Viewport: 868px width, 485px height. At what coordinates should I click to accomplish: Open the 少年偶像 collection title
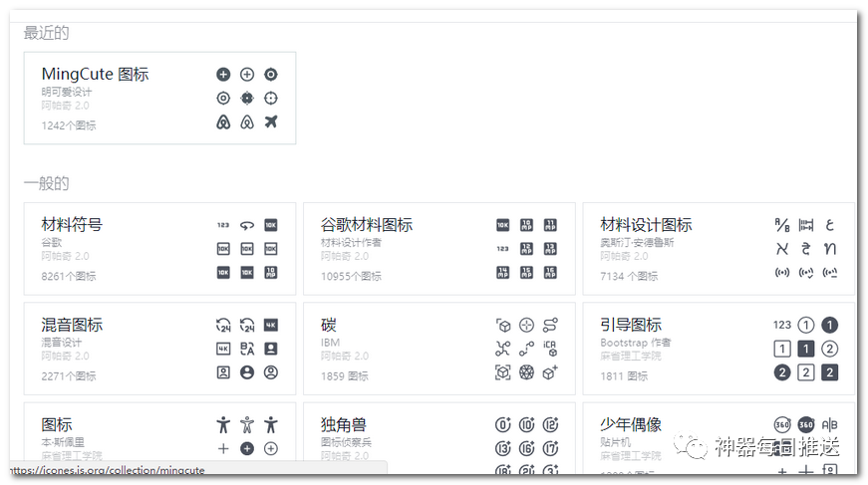631,424
